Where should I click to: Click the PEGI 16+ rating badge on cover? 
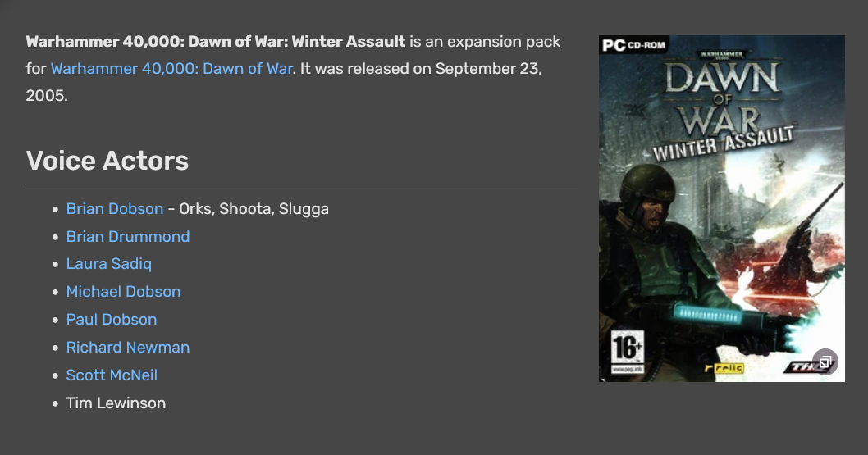click(627, 352)
